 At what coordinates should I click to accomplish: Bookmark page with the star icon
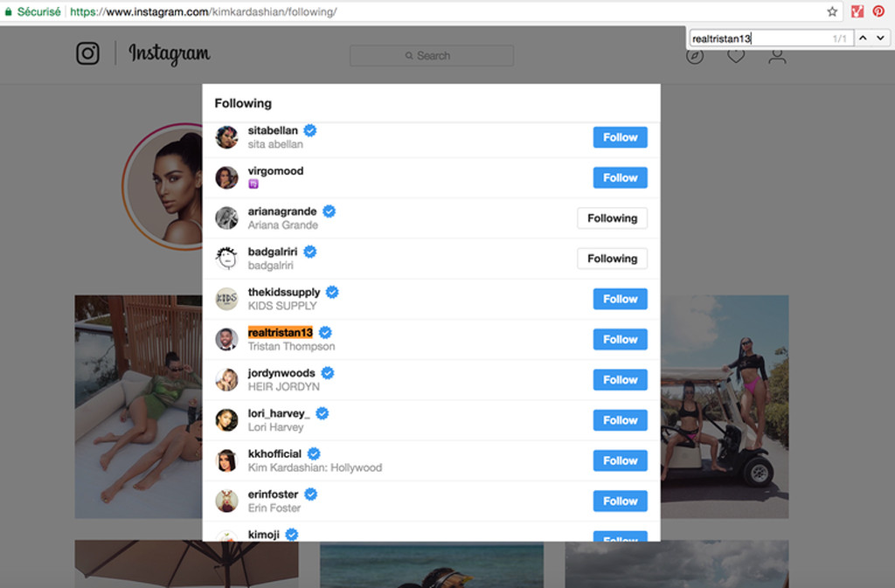[x=832, y=11]
